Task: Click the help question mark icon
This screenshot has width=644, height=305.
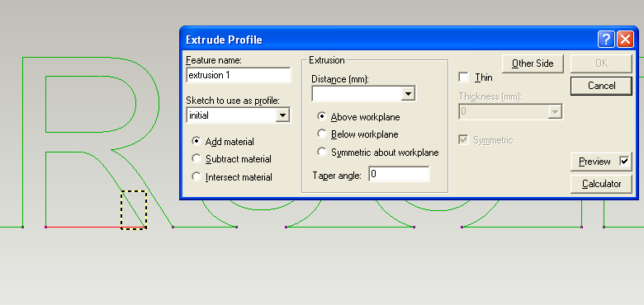Action: pyautogui.click(x=606, y=40)
